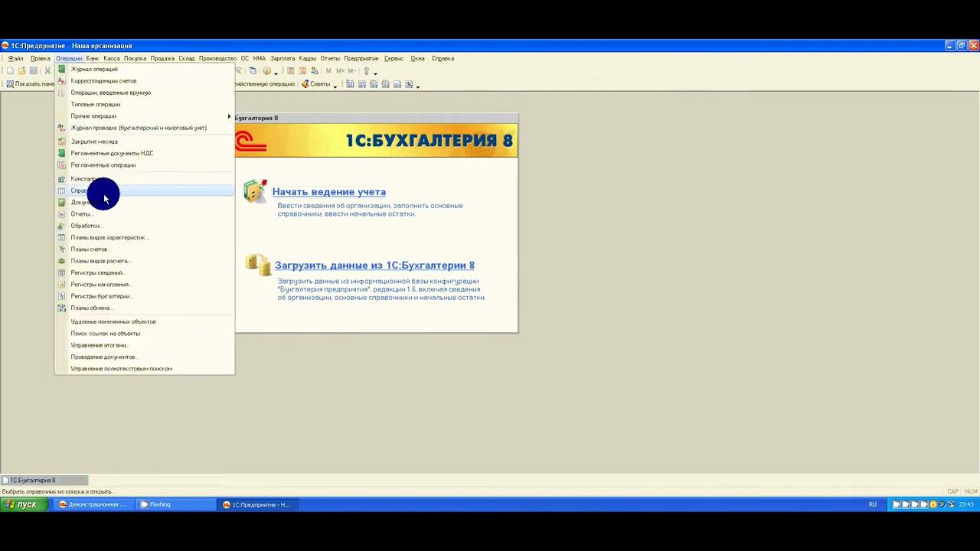This screenshot has width=980, height=551.
Task: Click the calendar toolbar icon
Action: (x=302, y=71)
